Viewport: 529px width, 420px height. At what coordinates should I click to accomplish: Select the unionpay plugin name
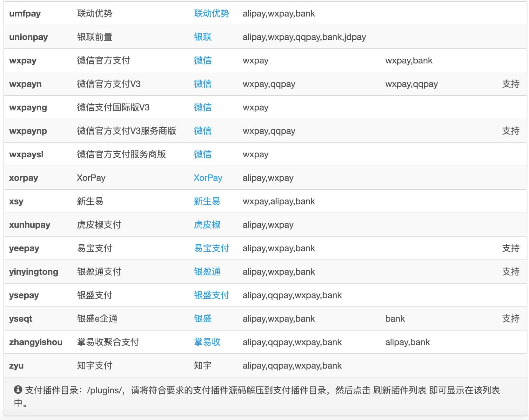pyautogui.click(x=29, y=37)
